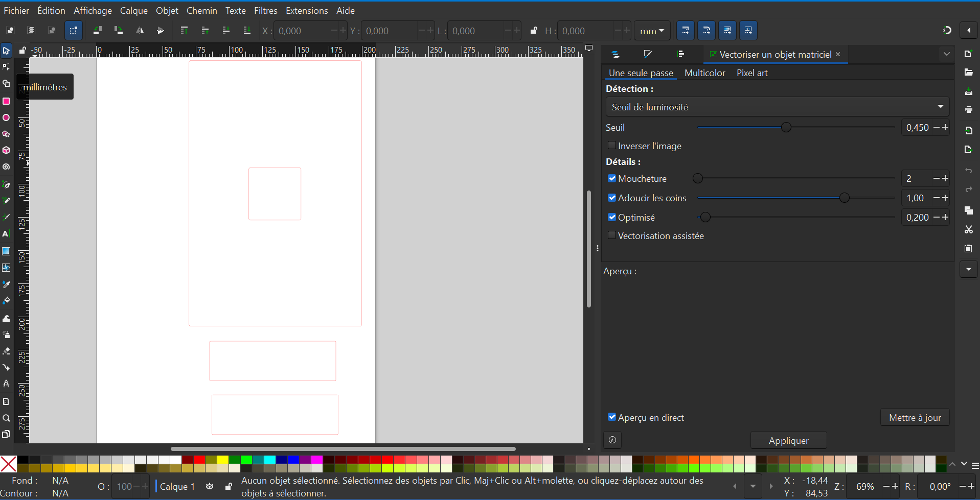This screenshot has height=500, width=980.
Task: Select the text tool
Action: click(6, 234)
